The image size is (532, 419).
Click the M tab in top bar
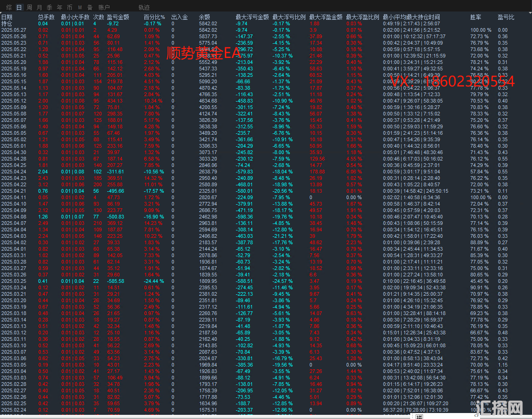pos(80,7)
